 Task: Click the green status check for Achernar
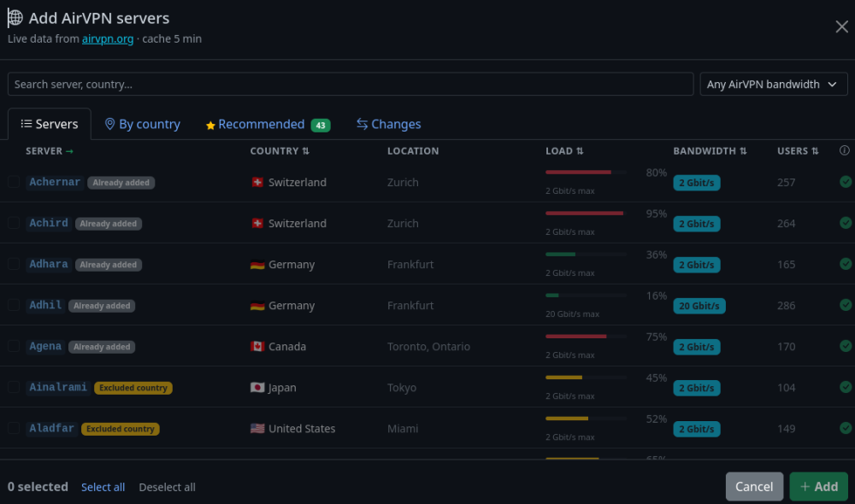[846, 182]
